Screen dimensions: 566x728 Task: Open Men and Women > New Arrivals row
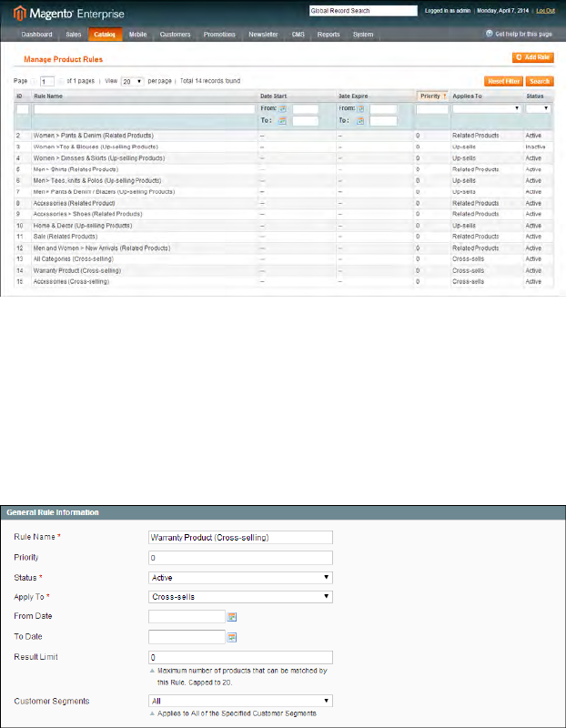284,248
